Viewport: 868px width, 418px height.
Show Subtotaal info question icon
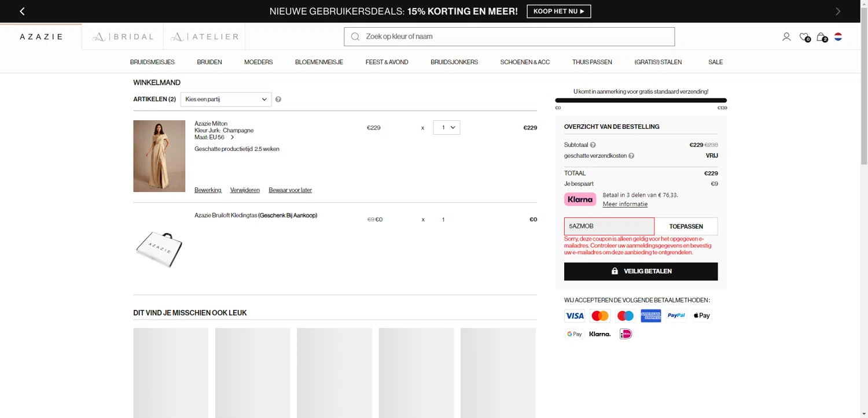pos(593,145)
